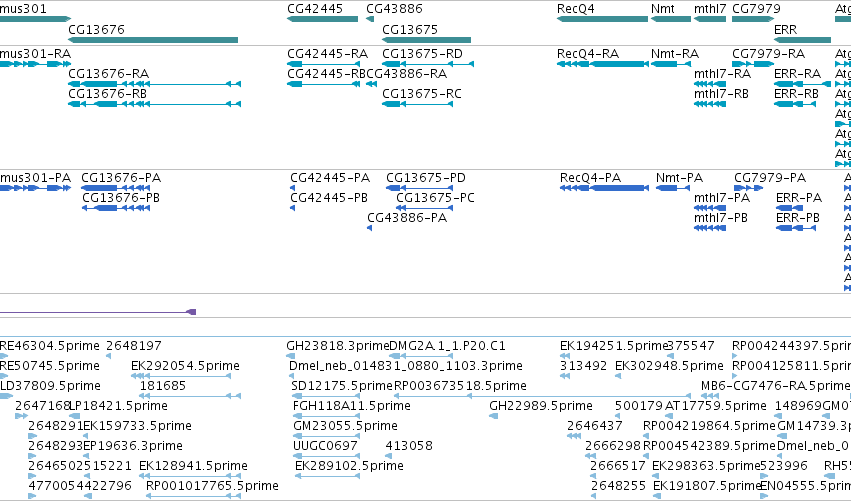Open the ERR gene label
Screen dimensions: 851x501
tap(785, 29)
